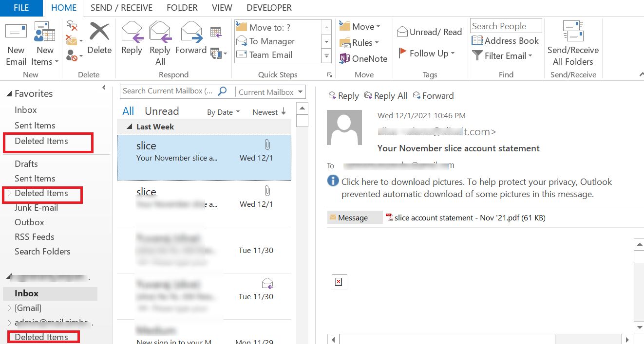644x344 pixels.
Task: Open the slice account statement PDF attachment
Action: coord(468,217)
